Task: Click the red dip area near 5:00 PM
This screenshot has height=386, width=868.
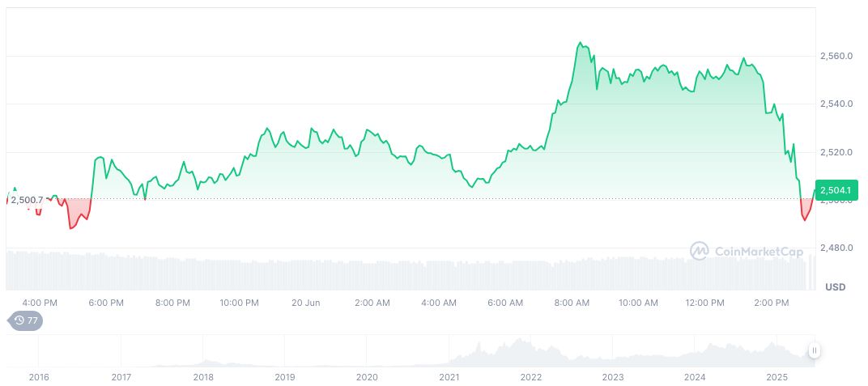Action: click(x=79, y=213)
